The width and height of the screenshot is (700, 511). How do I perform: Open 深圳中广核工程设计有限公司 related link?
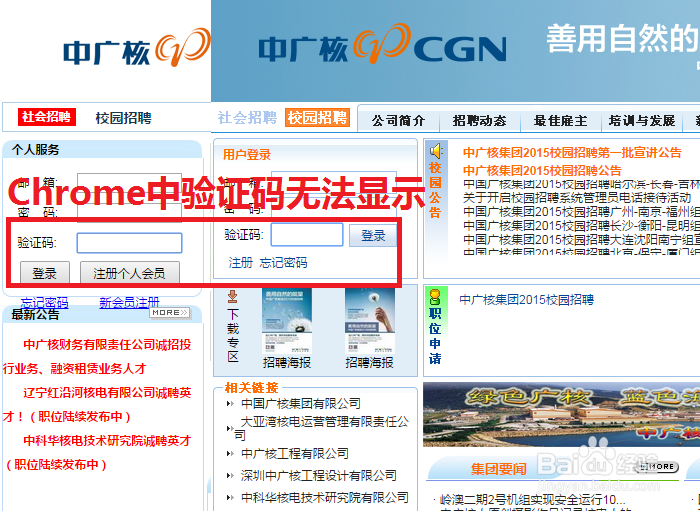(319, 475)
